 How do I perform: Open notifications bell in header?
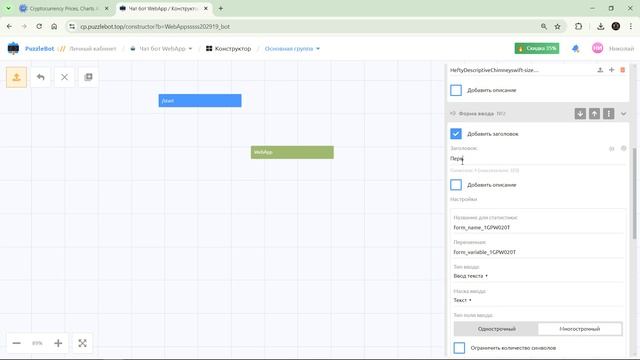[576, 49]
